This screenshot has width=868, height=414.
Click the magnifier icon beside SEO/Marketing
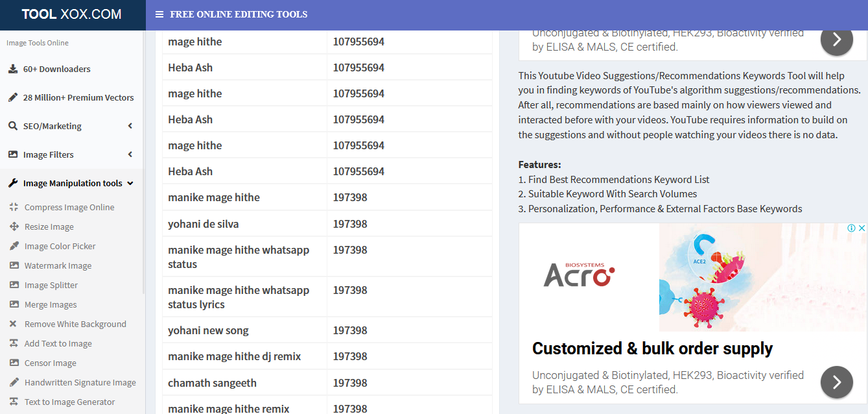(x=13, y=126)
